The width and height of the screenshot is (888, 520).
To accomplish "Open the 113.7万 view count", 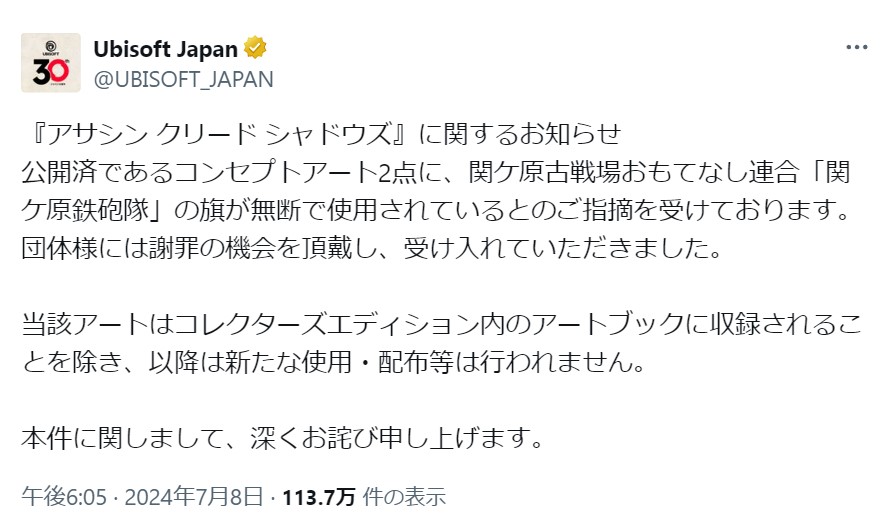I will (318, 497).
